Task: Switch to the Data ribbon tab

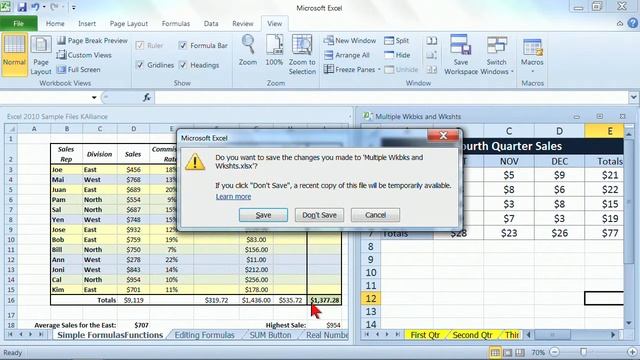Action: [211, 24]
